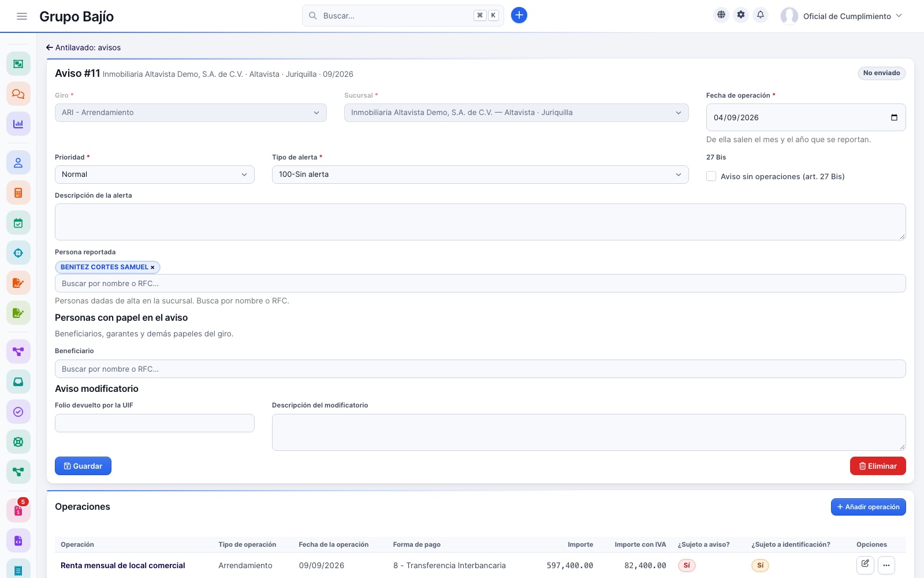
Task: Open the bar chart reports sidebar icon
Action: coord(18,124)
